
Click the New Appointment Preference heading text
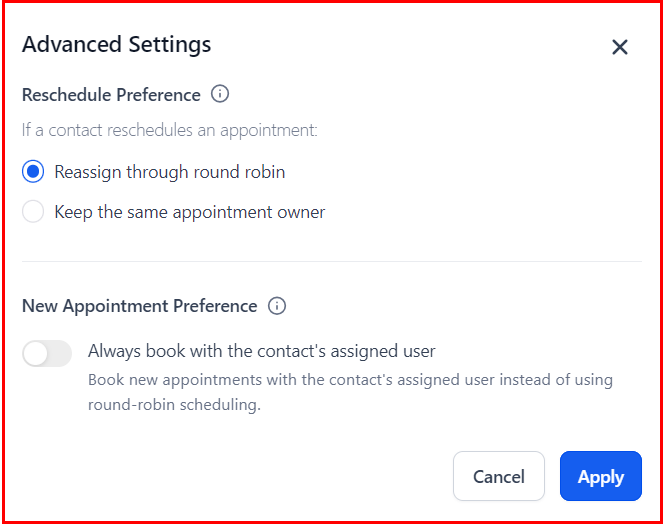coord(139,306)
